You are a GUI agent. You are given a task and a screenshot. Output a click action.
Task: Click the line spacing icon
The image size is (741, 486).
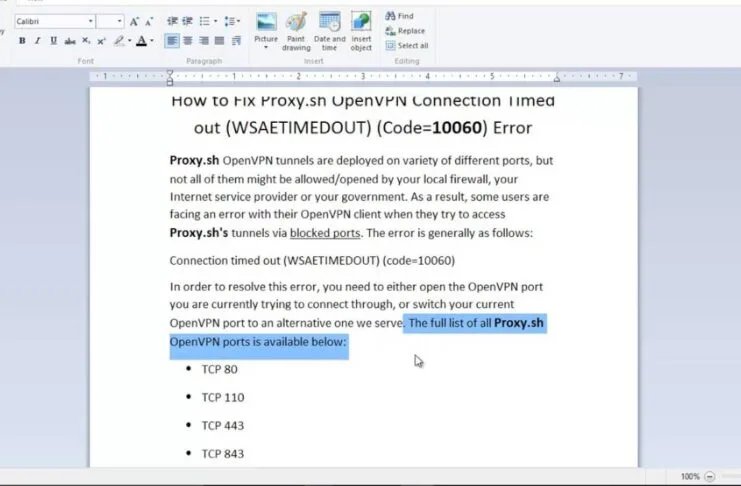click(x=229, y=21)
